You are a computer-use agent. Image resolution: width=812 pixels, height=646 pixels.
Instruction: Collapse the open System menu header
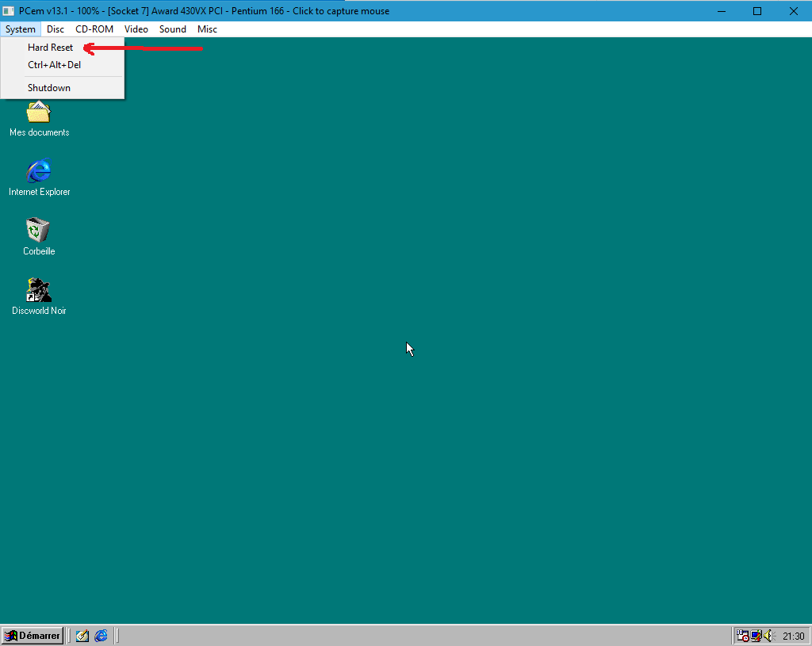[x=21, y=29]
